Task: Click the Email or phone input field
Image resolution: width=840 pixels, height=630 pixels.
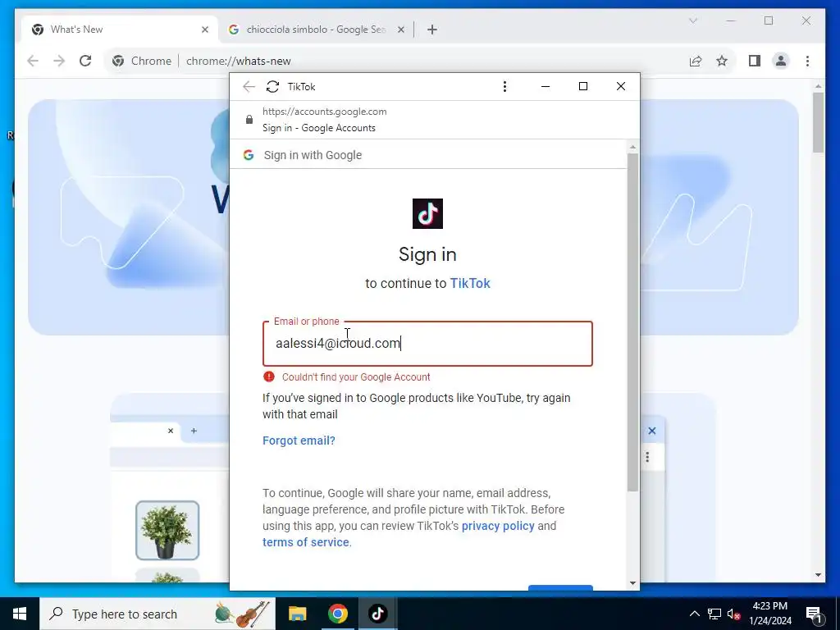Action: point(427,344)
